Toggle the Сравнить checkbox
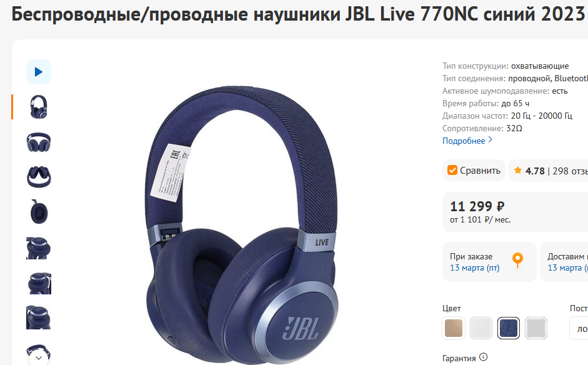The image size is (588, 365). pos(452,170)
